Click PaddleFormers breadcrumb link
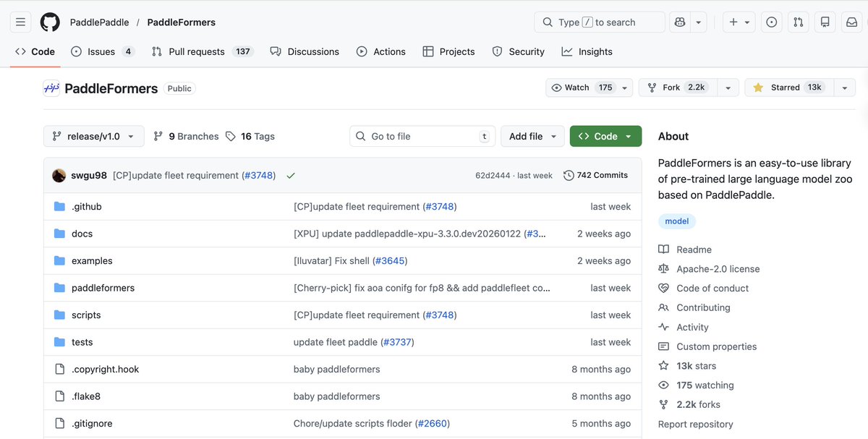The height and width of the screenshot is (439, 868). 182,22
